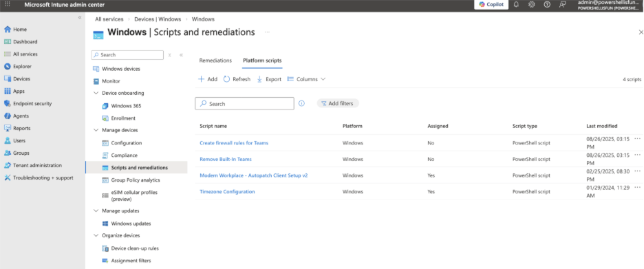
Task: Open the Columns dropdown
Action: click(x=306, y=79)
